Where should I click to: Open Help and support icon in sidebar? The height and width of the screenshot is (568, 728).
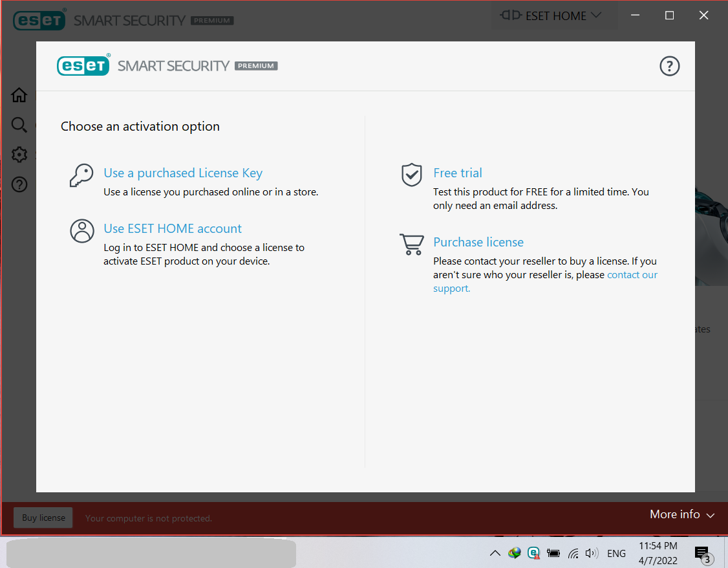coord(19,184)
